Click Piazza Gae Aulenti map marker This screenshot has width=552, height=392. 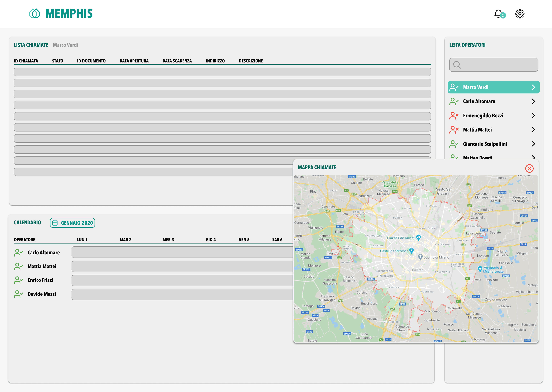pyautogui.click(x=418, y=237)
